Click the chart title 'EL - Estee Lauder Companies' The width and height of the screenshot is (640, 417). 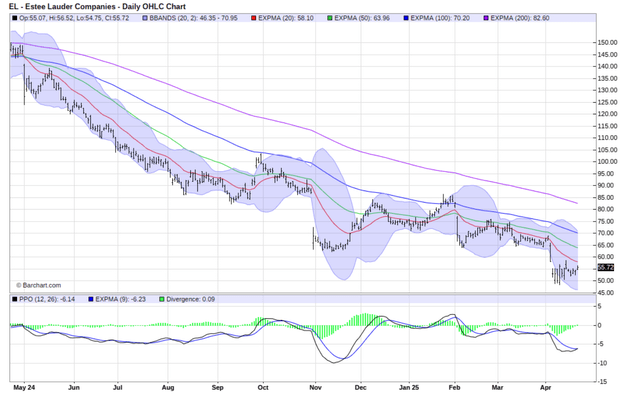[x=64, y=7]
